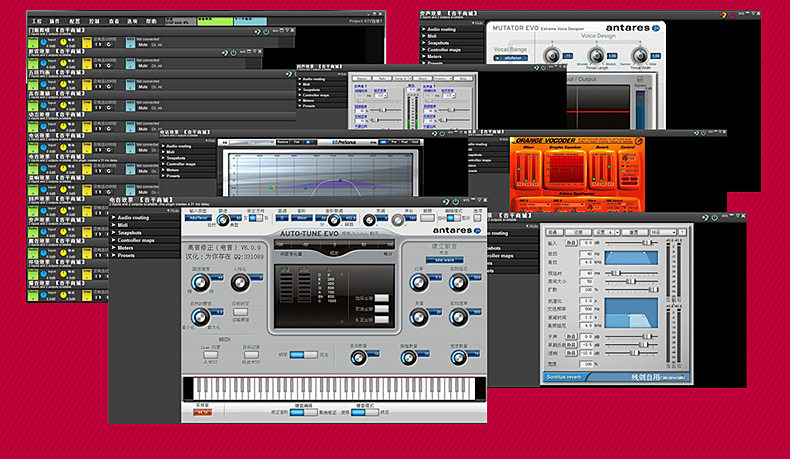This screenshot has height=459, width=790.
Task: Toggle the power icon on the Auto-Tune EVO window
Action: [455, 201]
